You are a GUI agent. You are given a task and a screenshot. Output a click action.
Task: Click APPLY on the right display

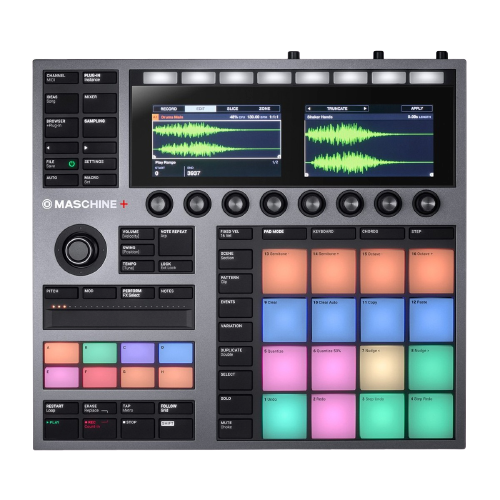[417, 108]
